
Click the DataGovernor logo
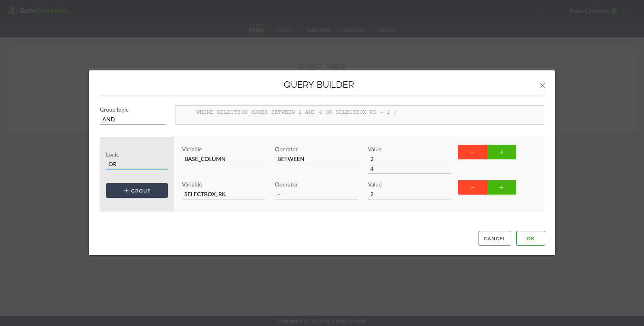pos(39,11)
